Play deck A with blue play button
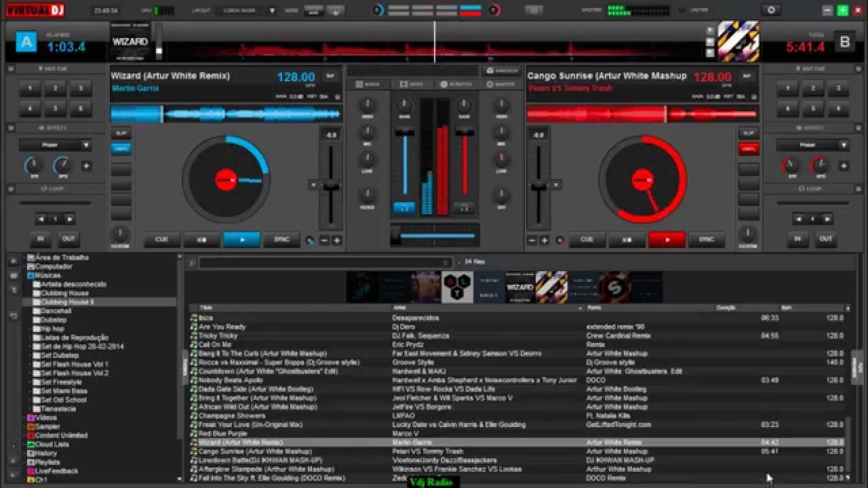The width and height of the screenshot is (868, 488). (x=241, y=239)
